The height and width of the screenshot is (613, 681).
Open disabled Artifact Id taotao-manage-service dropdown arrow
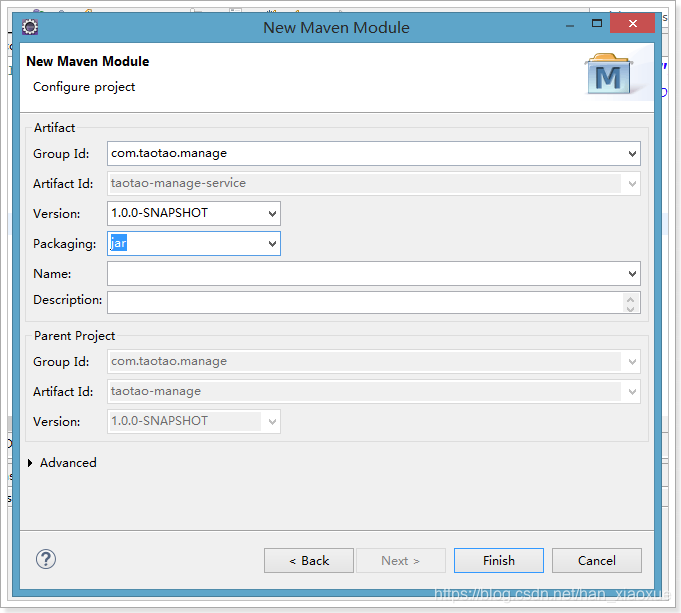pos(632,183)
